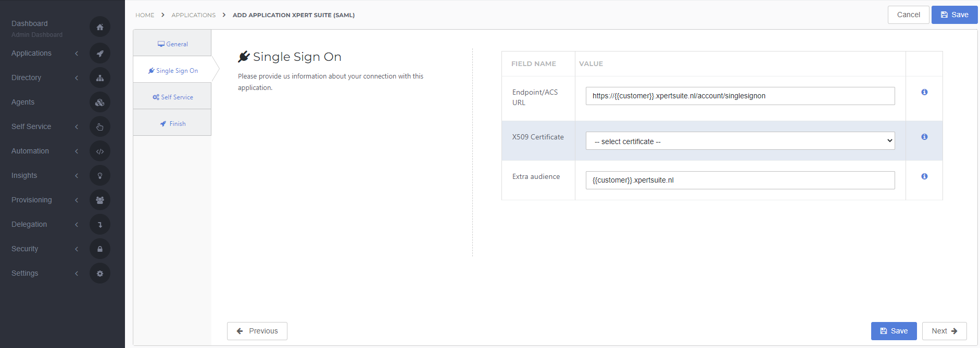Expand the Self Service sidebar chevron
980x348 pixels.
(77, 126)
